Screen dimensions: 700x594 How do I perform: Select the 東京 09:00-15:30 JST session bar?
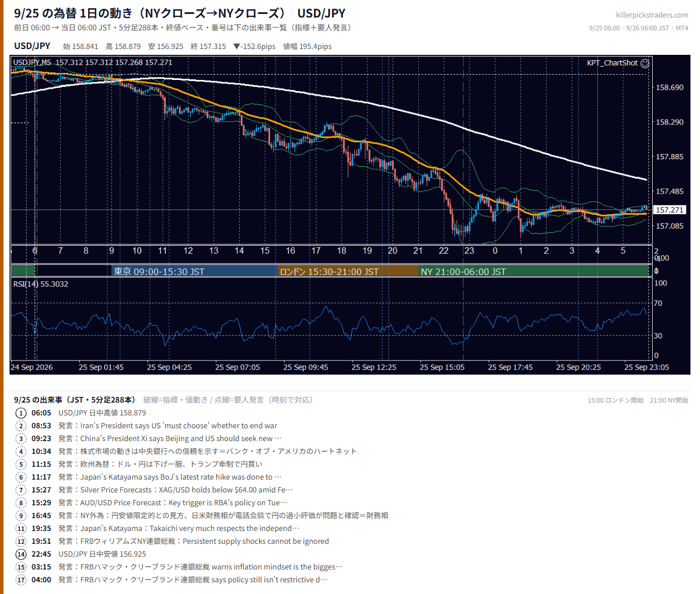coord(194,271)
